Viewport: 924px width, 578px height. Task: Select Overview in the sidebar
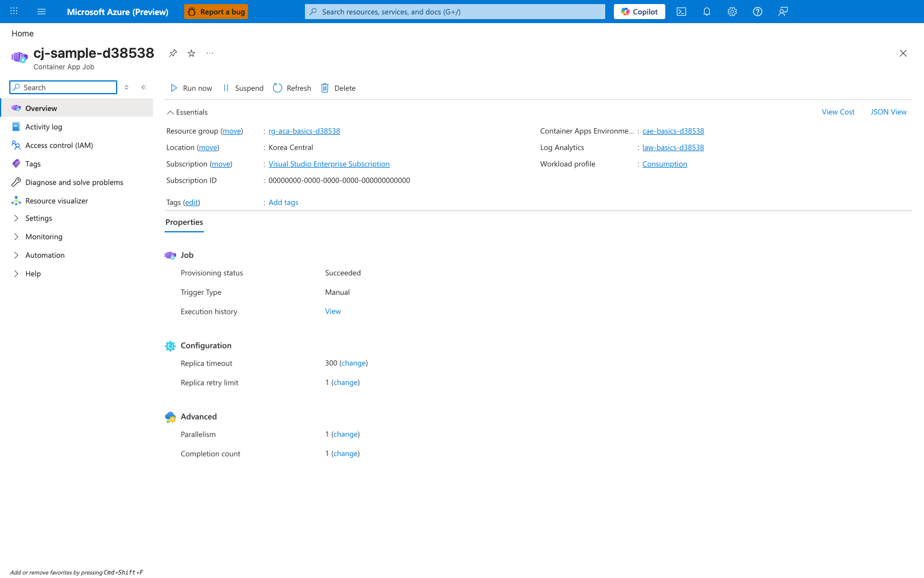point(77,108)
